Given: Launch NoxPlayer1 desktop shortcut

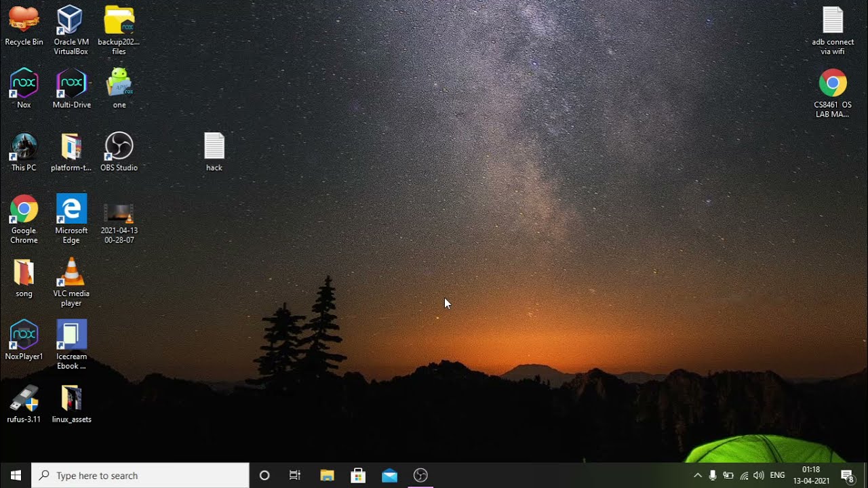Looking at the screenshot, I should tap(24, 340).
